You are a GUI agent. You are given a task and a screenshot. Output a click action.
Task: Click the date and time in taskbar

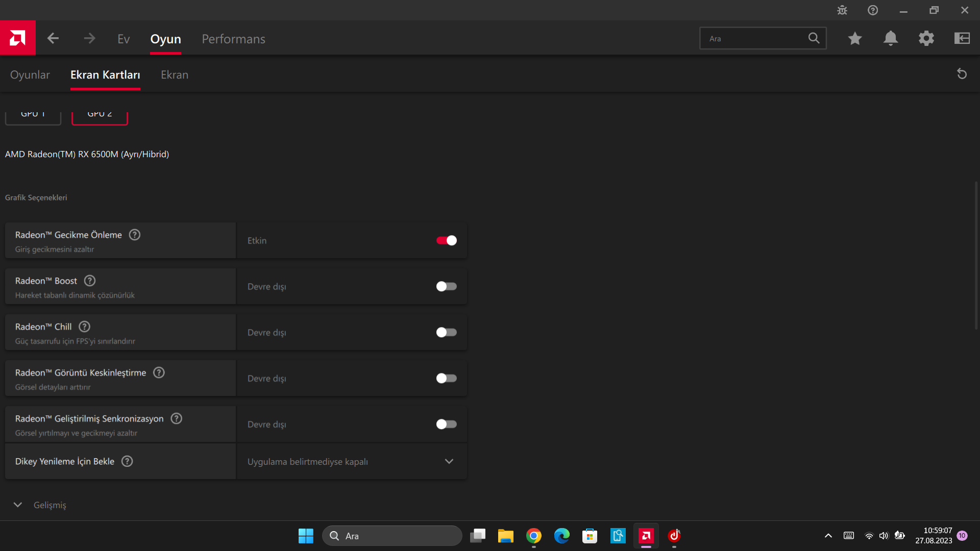934,536
